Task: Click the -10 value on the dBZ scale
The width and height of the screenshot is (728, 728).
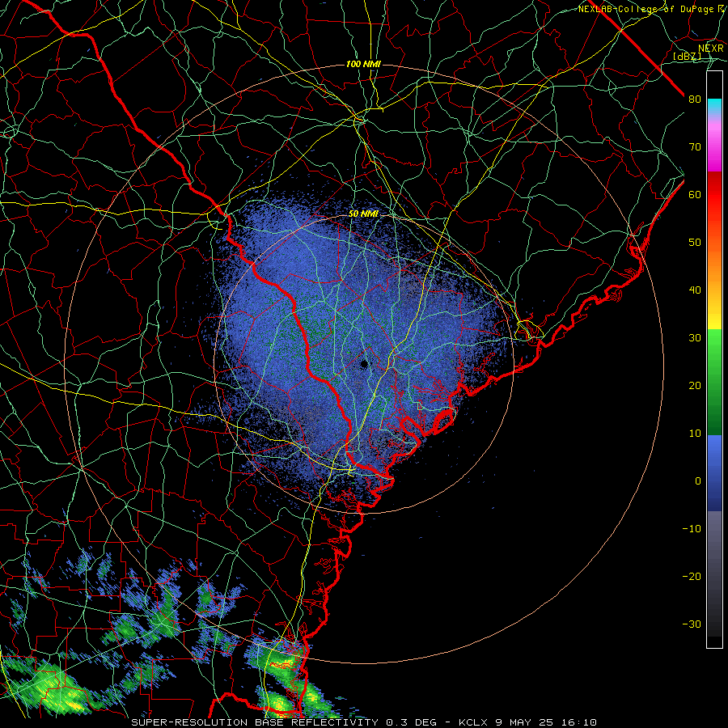Action: pyautogui.click(x=692, y=529)
